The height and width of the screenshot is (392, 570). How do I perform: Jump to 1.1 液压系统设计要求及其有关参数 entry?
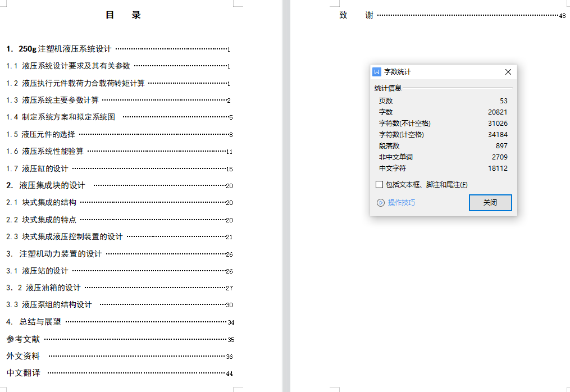point(68,66)
